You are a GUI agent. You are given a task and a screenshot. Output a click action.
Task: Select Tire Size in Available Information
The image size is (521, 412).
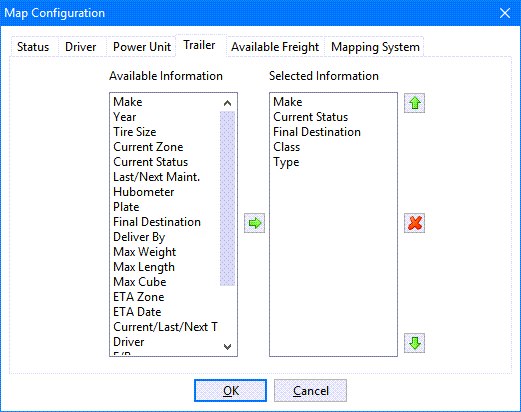tap(135, 132)
